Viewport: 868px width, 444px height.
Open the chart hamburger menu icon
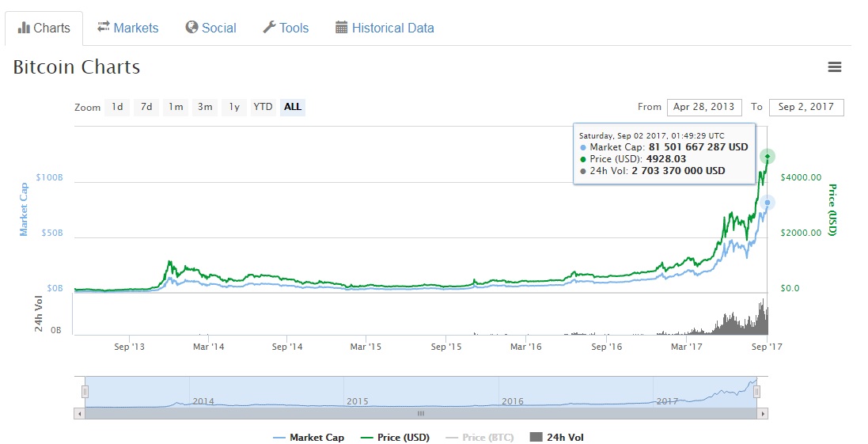834,67
